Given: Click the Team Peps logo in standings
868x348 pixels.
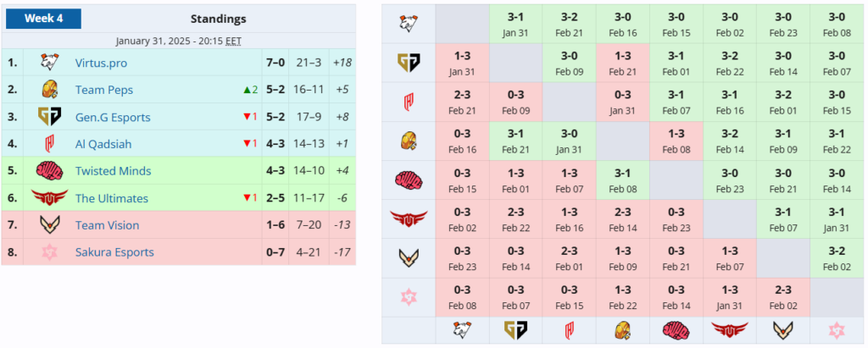Looking at the screenshot, I should 50,90.
